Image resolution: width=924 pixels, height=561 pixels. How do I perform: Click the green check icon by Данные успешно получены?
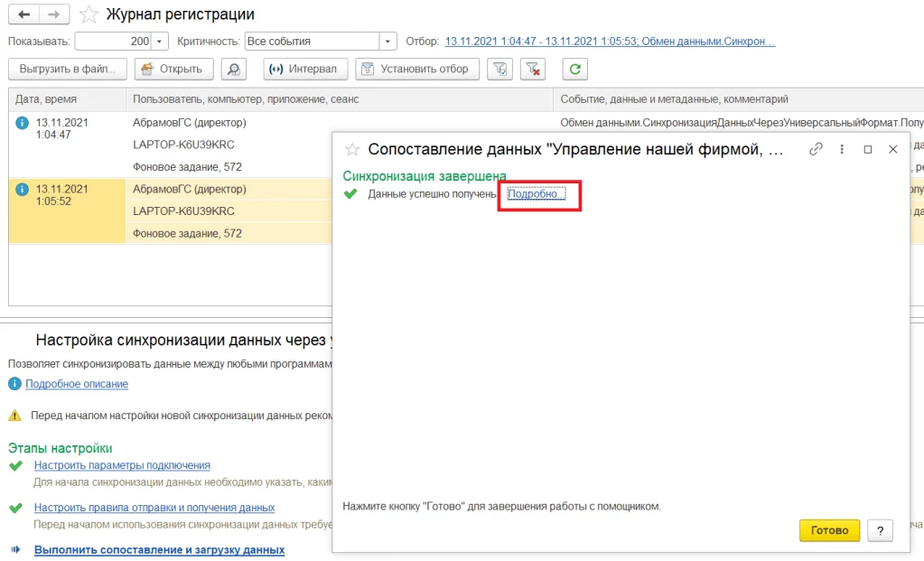point(350,194)
